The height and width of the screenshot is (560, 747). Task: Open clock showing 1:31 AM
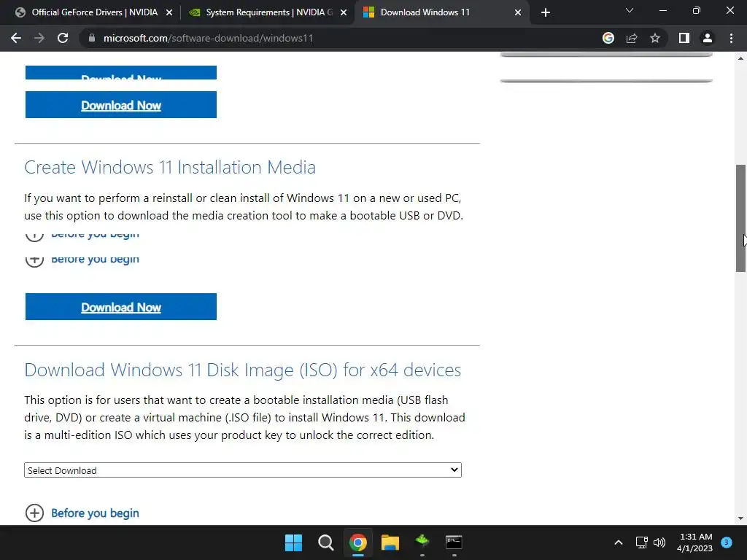pyautogui.click(x=695, y=542)
